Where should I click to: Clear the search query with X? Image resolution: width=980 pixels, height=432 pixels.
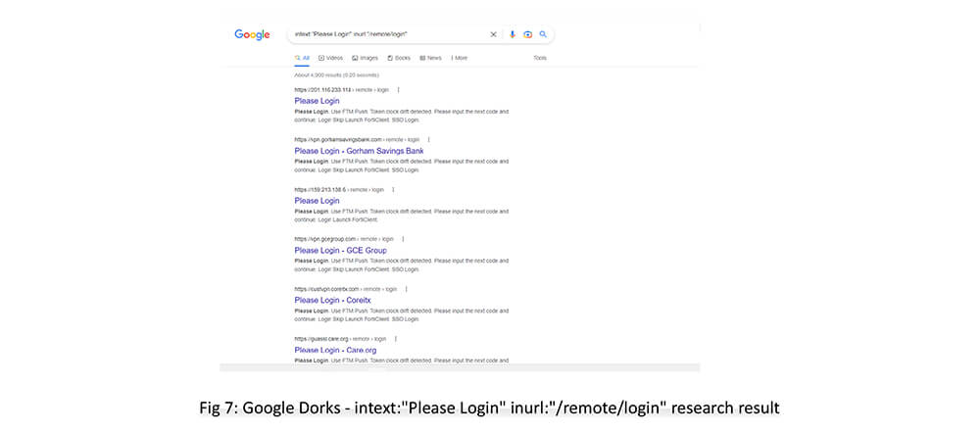[x=493, y=34]
